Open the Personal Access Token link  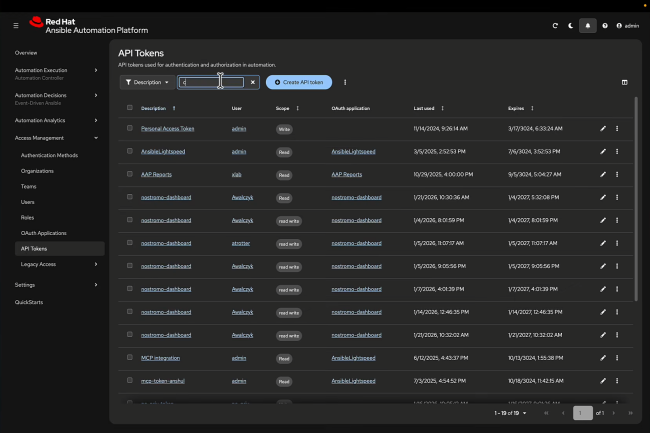[x=167, y=129]
